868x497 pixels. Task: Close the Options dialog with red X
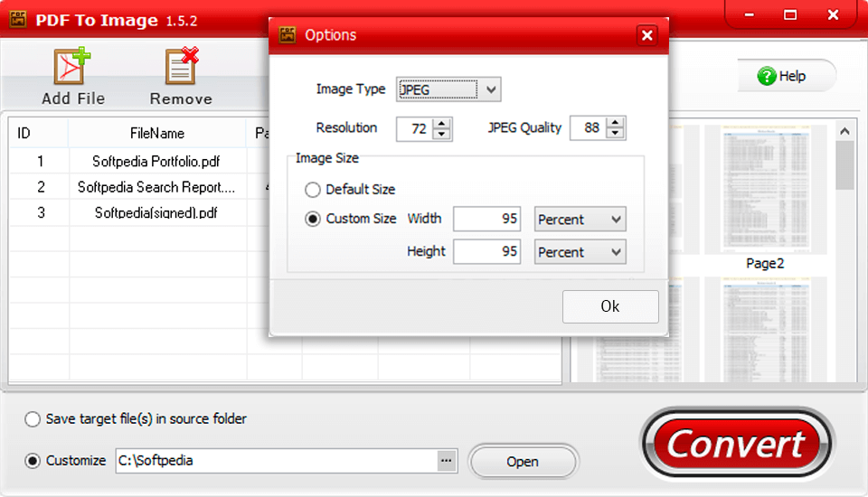pyautogui.click(x=646, y=35)
